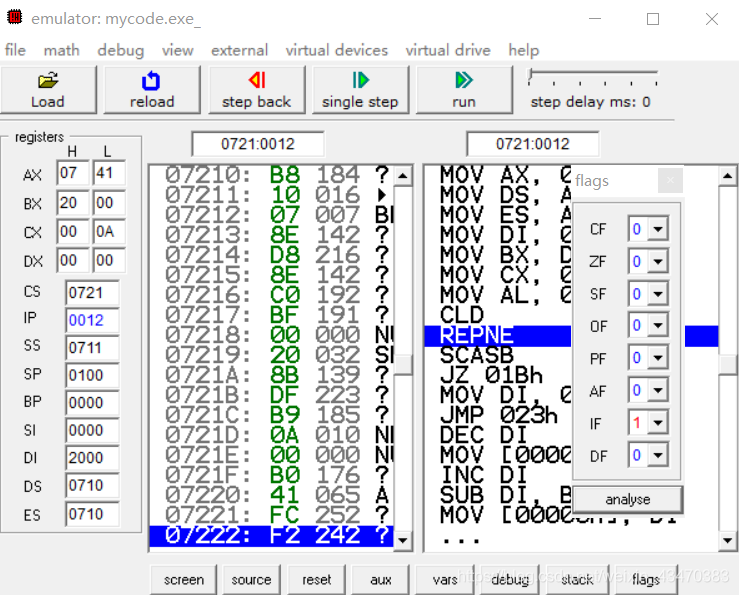
Task: Click the run double-arrow icon
Action: click(x=464, y=80)
